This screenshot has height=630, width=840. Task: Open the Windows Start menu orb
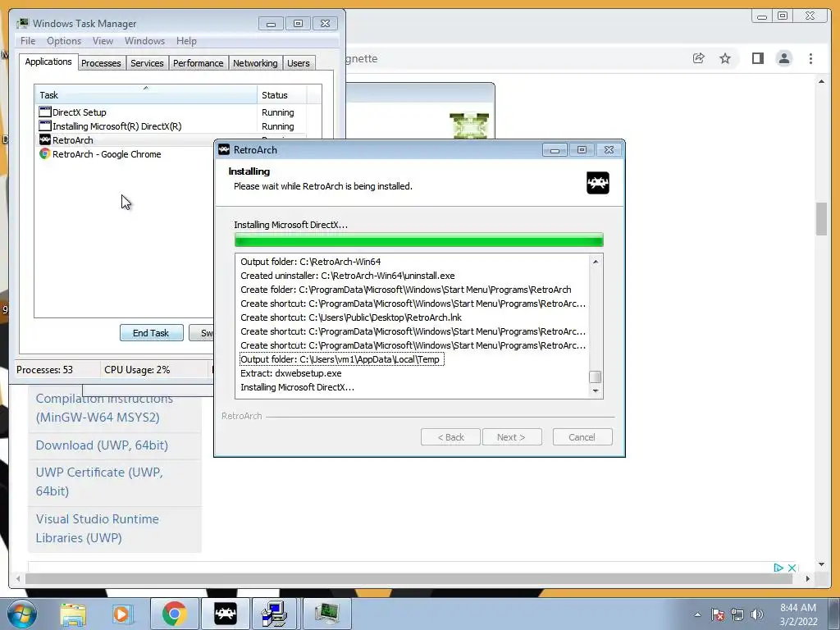pos(22,614)
